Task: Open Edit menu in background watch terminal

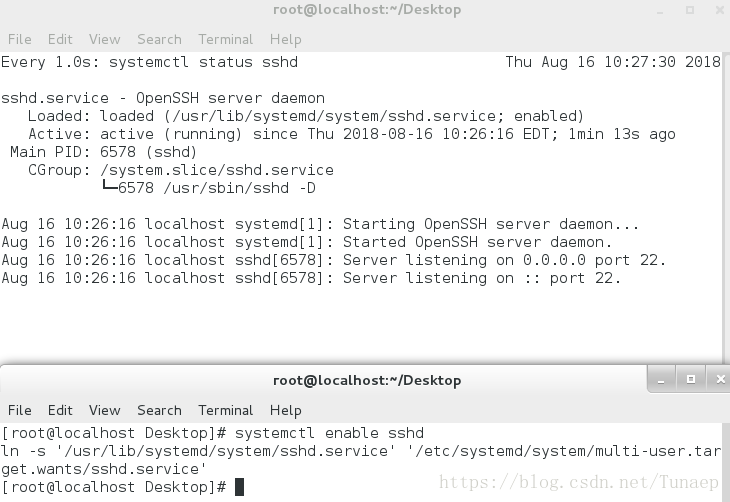Action: (x=60, y=39)
